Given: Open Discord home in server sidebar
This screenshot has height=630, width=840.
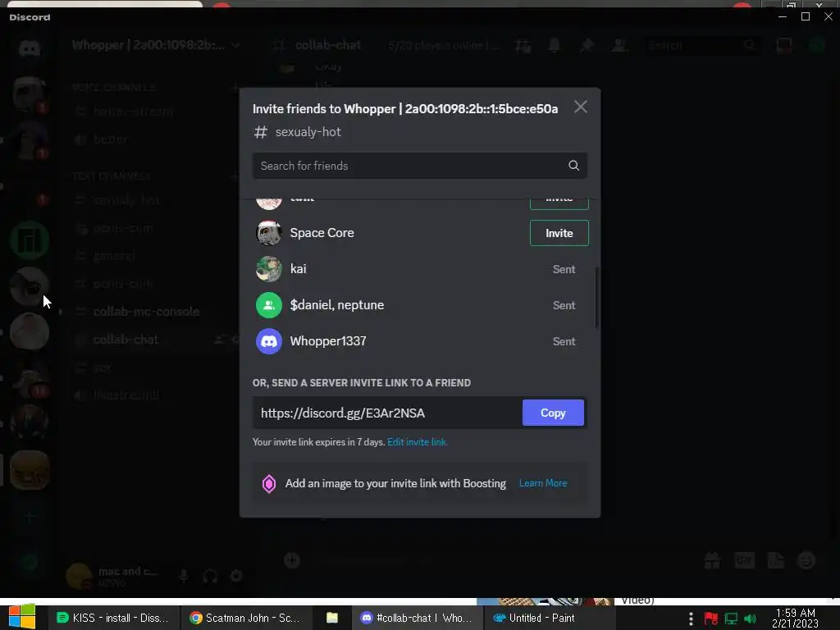Looking at the screenshot, I should point(30,48).
